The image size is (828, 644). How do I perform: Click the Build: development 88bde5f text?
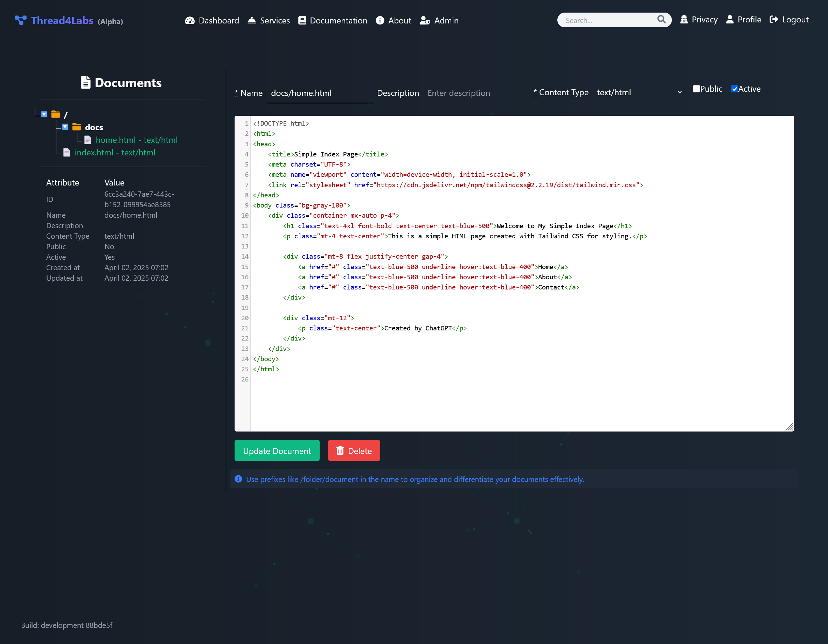coord(67,625)
